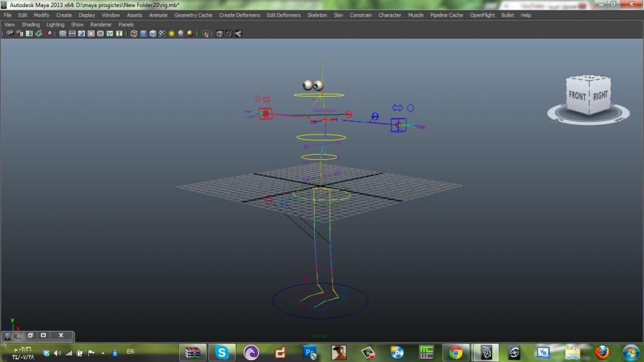Screen dimensions: 644x362
Task: Open Skype from the taskbar
Action: pyautogui.click(x=222, y=352)
